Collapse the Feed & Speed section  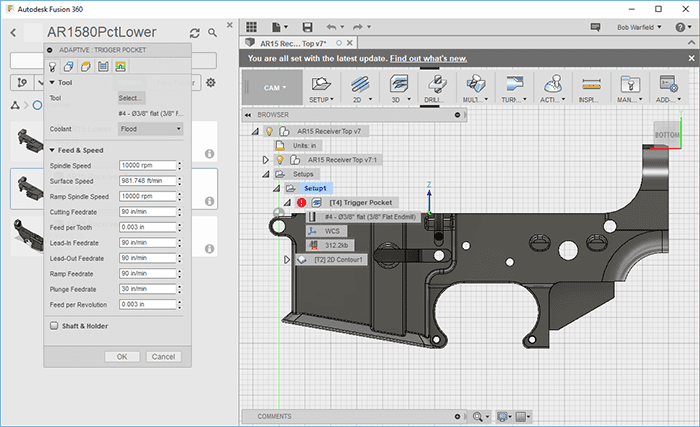coord(52,150)
